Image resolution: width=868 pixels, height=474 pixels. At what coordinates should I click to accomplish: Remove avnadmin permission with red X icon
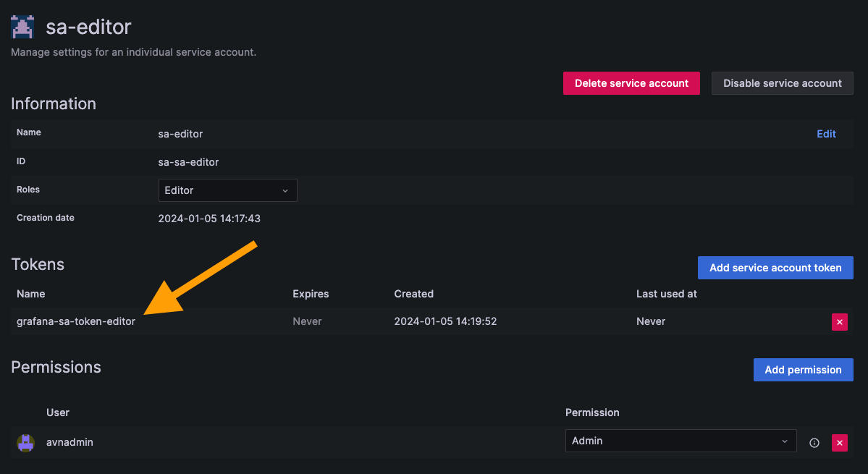coord(839,442)
